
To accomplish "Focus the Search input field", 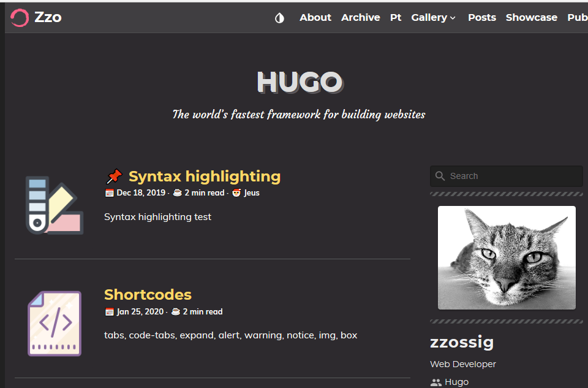I will click(x=511, y=177).
